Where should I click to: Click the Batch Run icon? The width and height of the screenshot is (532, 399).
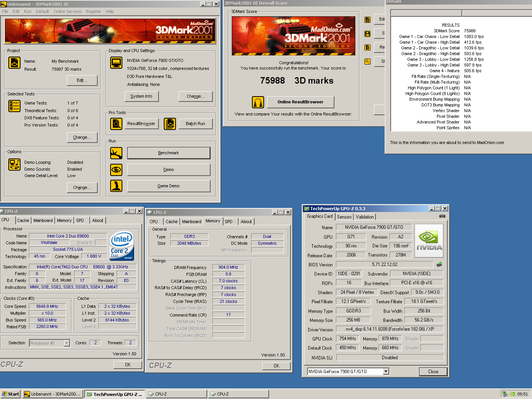point(170,123)
